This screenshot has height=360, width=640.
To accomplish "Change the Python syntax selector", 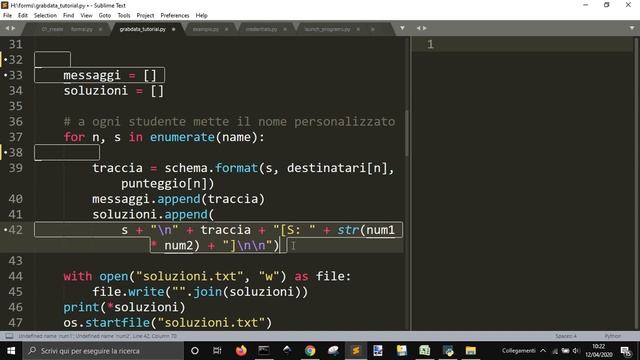I will tap(612, 336).
